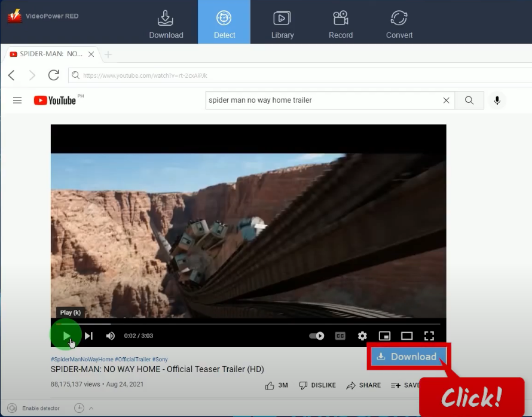Open the Library section of VideoPower

tap(282, 23)
